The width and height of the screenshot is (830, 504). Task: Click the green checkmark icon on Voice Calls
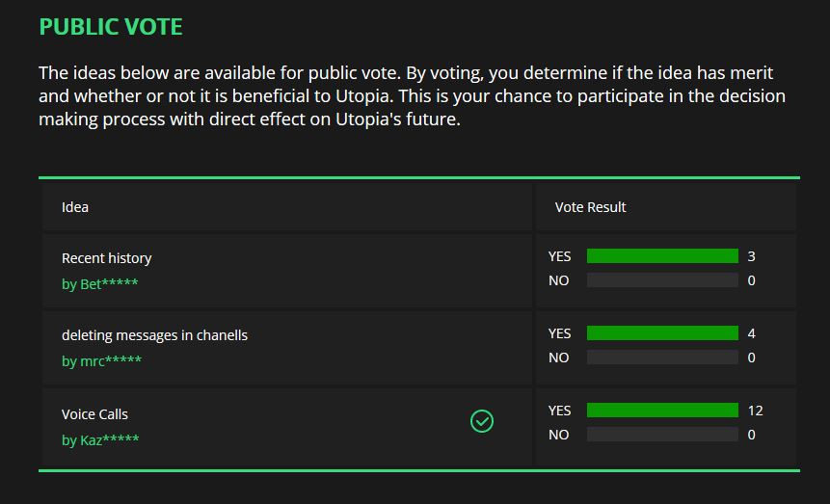coord(482,421)
